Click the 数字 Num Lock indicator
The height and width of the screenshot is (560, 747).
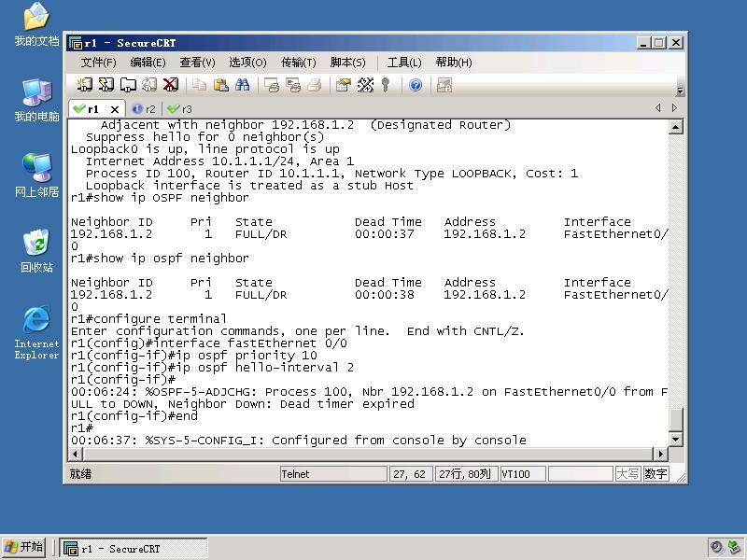[655, 474]
